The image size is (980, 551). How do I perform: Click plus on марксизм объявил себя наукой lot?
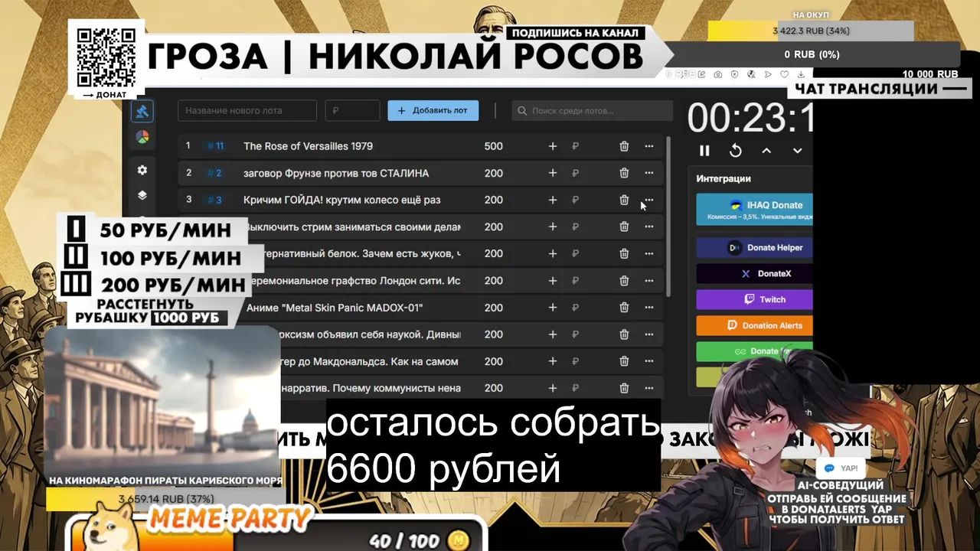coord(553,334)
